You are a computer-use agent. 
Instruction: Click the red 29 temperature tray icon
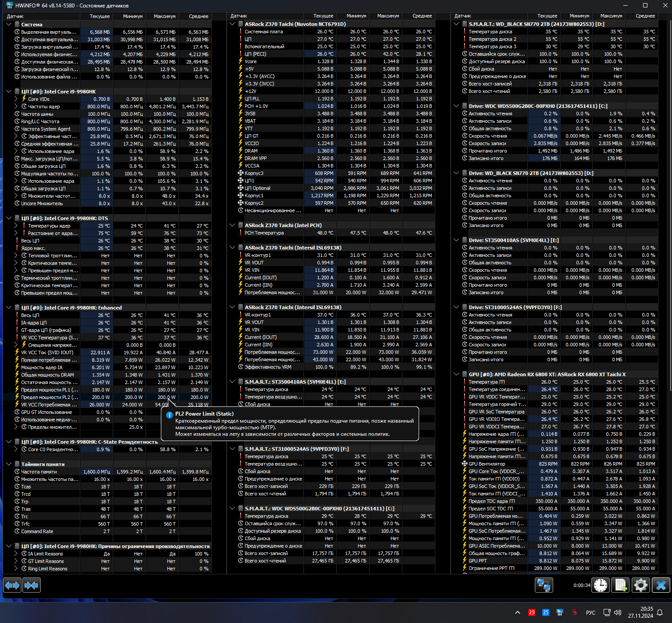(532, 612)
